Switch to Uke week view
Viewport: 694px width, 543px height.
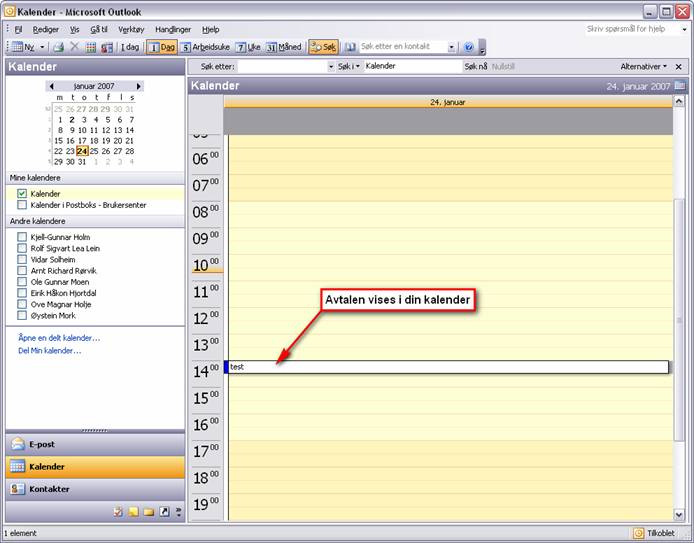[248, 47]
